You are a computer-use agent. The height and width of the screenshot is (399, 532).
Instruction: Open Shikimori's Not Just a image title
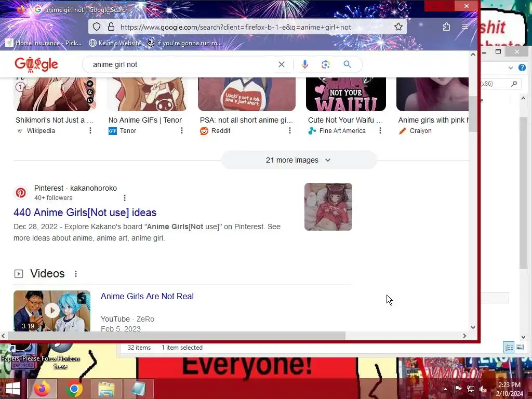tap(55, 120)
